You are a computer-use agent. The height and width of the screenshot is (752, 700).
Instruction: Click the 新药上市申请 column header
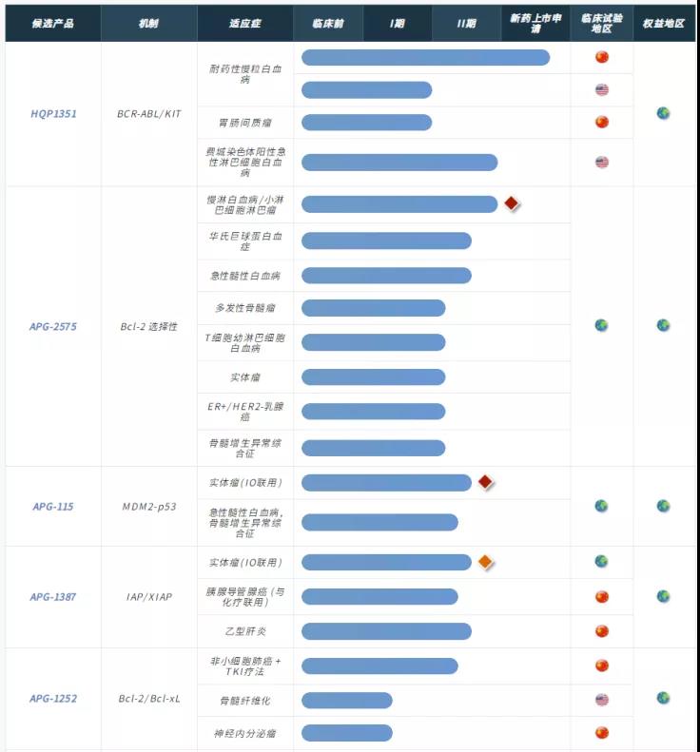(x=535, y=24)
